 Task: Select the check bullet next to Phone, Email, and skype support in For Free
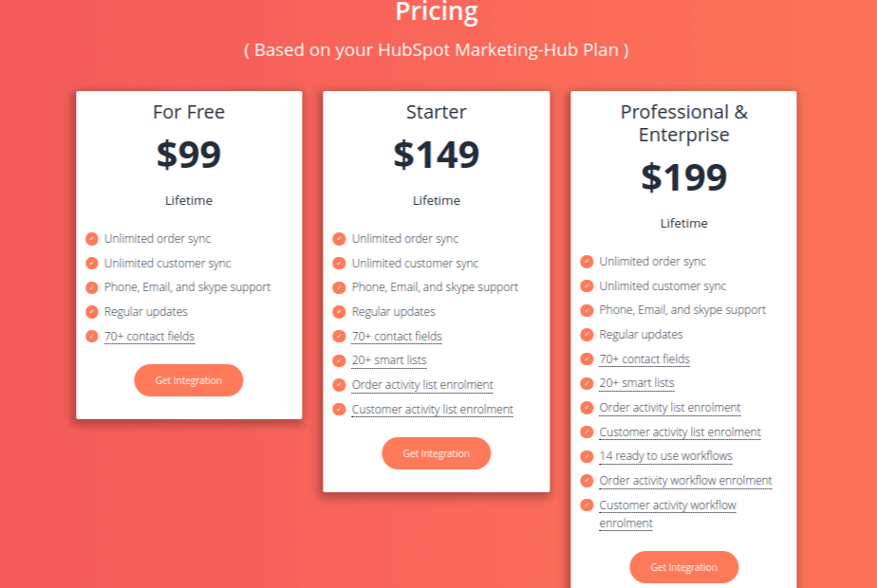tap(92, 286)
